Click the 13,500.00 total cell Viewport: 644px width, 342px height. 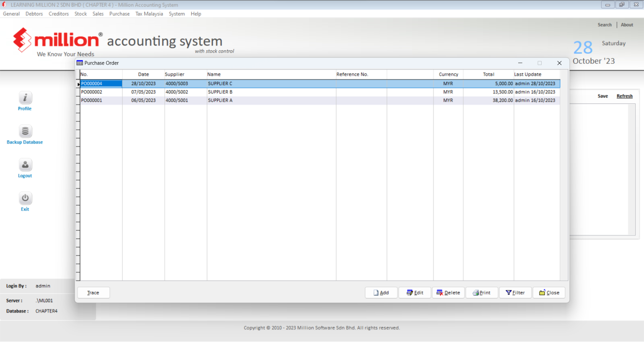click(x=488, y=92)
